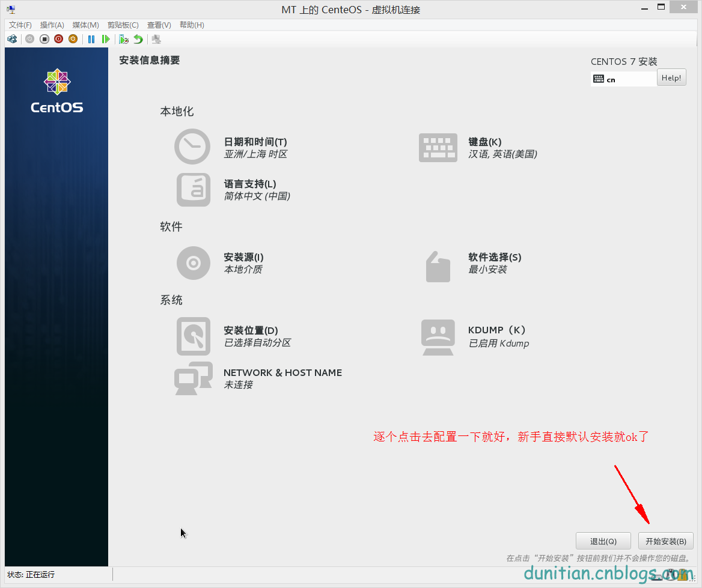702x588 pixels.
Task: Click the 汉语, 英语(美国) status text
Action: 502,154
